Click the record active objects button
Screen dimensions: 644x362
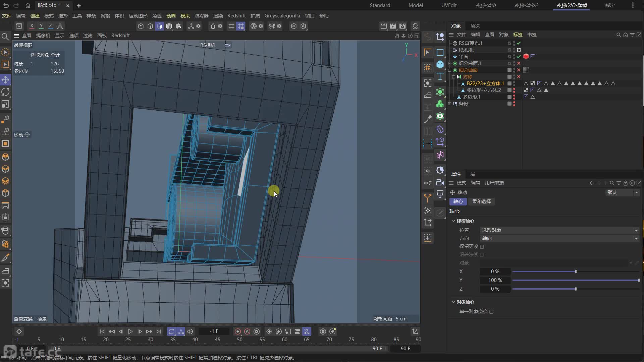click(238, 331)
